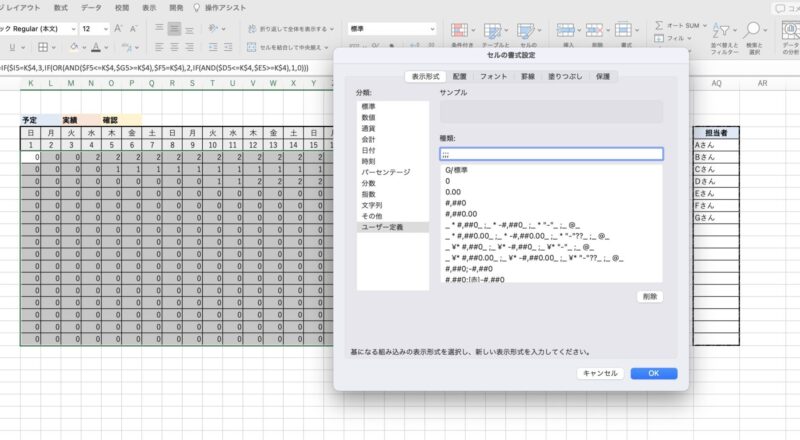
Task: Switch to the 保護 tab in dialog
Action: [603, 77]
